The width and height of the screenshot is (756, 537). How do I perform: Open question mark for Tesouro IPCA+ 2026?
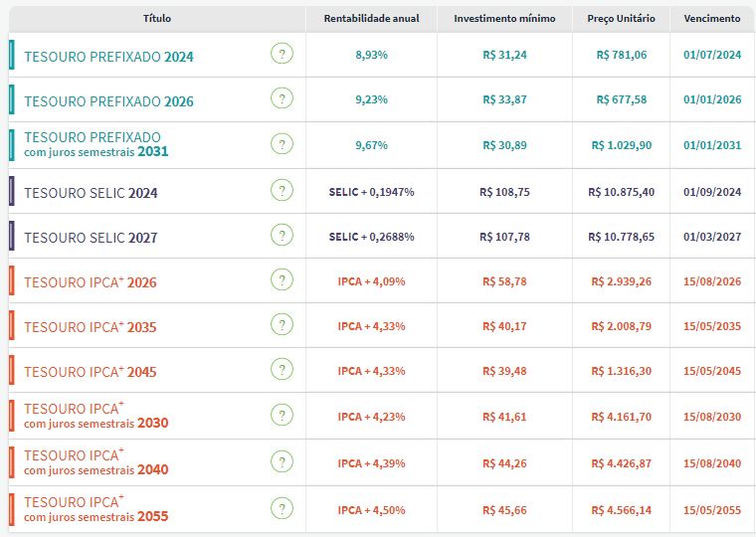[283, 280]
